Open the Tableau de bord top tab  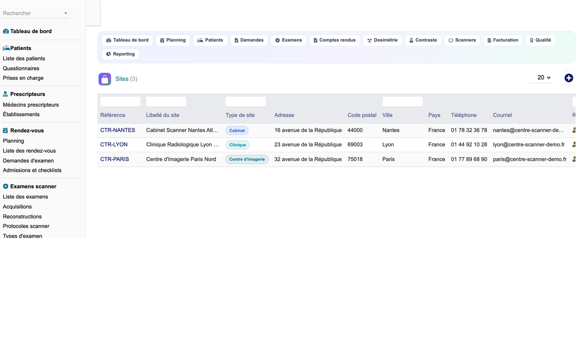pos(127,40)
